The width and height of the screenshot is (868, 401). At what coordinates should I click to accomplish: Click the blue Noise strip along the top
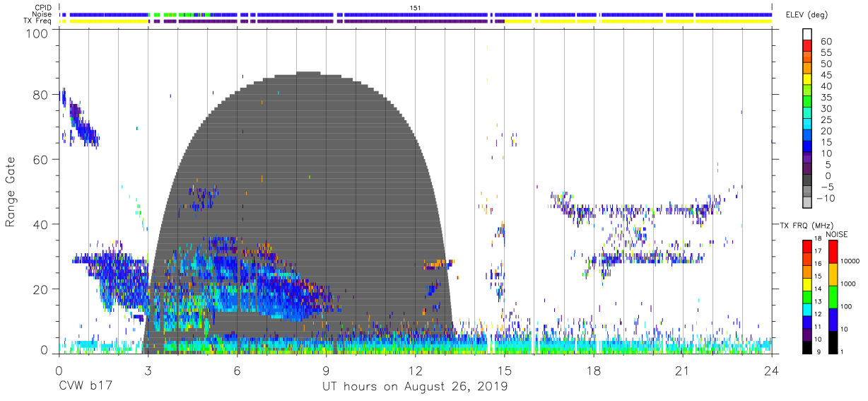[x=416, y=14]
